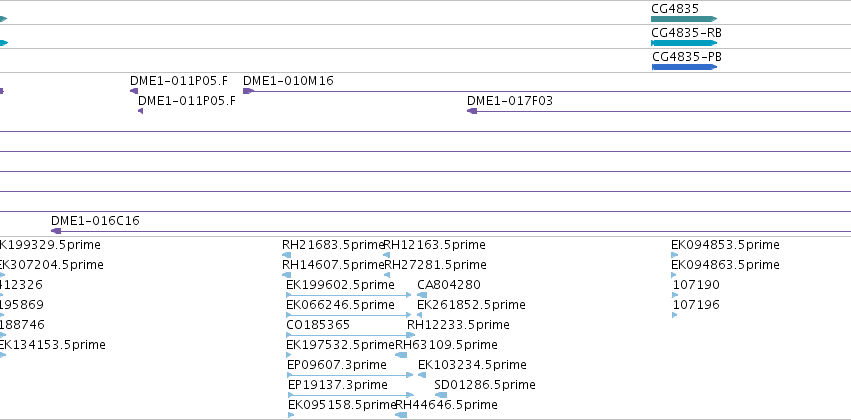Select the CG4835-PB protein bar
The width and height of the screenshot is (851, 420).
(684, 67)
